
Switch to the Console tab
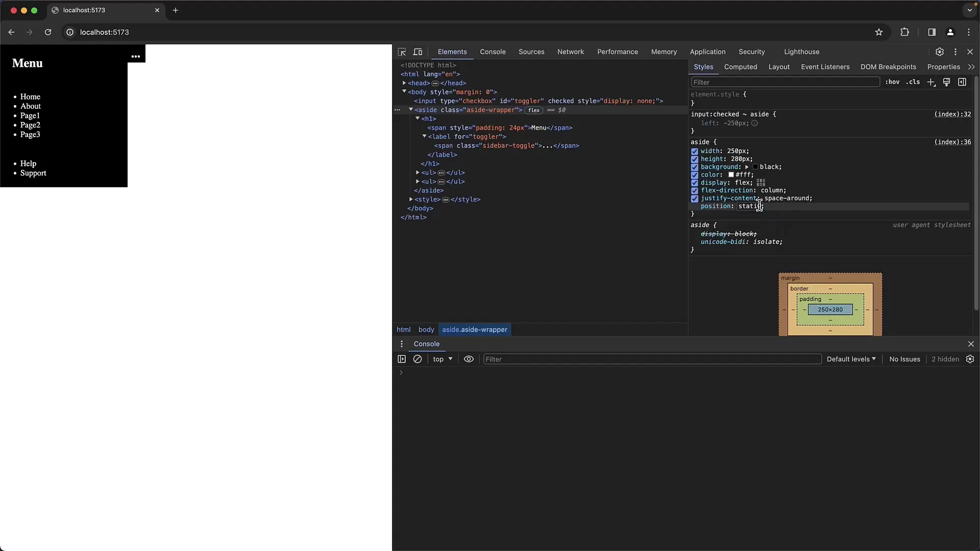[x=493, y=52]
